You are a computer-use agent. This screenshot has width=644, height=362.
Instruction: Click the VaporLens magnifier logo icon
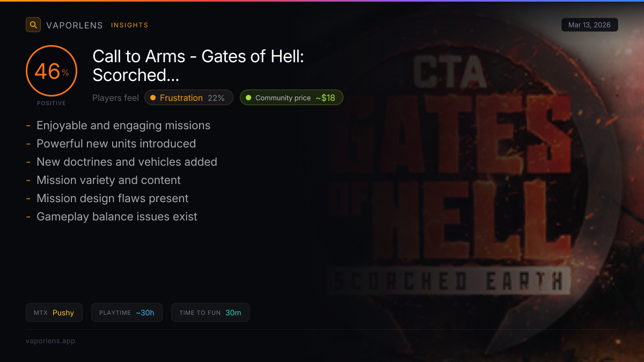pyautogui.click(x=33, y=25)
